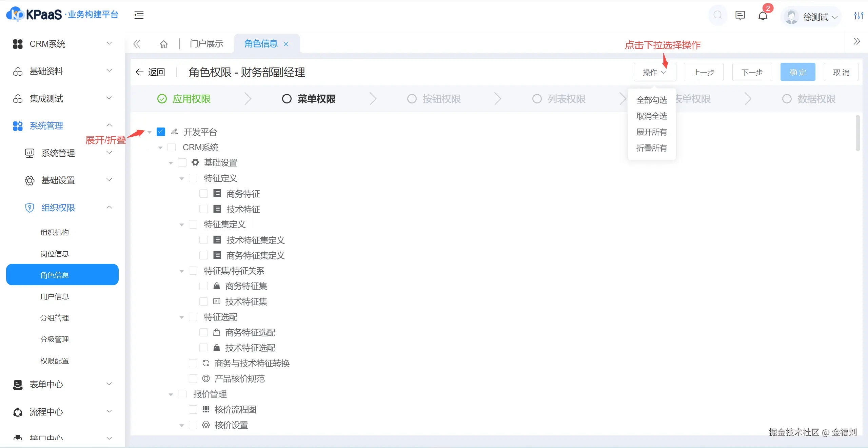Check the CRM系统 checkbox in the tree
The width and height of the screenshot is (868, 448).
(x=172, y=147)
